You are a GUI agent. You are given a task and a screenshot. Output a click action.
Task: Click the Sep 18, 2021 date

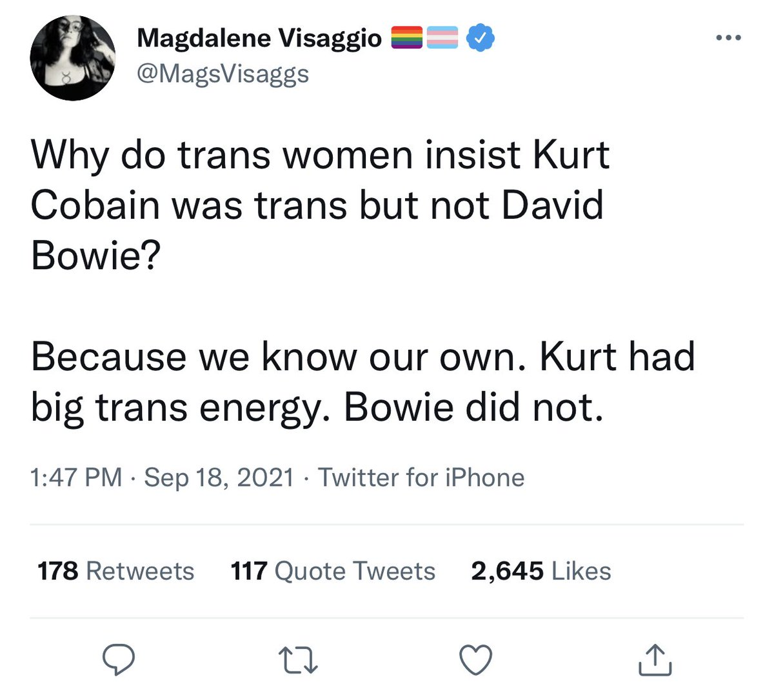[219, 477]
